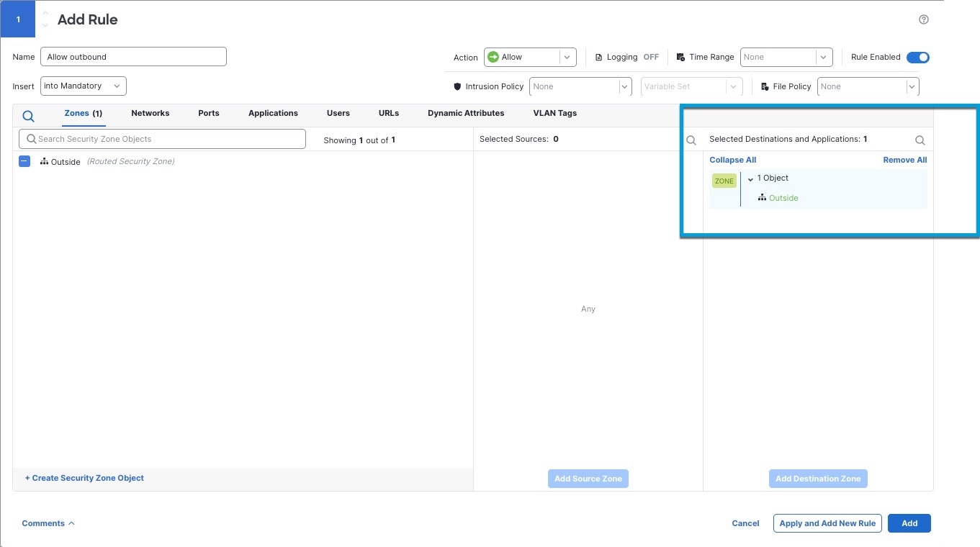Viewport: 980px width, 547px height.
Task: Click Remove All in destinations panel
Action: click(x=904, y=160)
